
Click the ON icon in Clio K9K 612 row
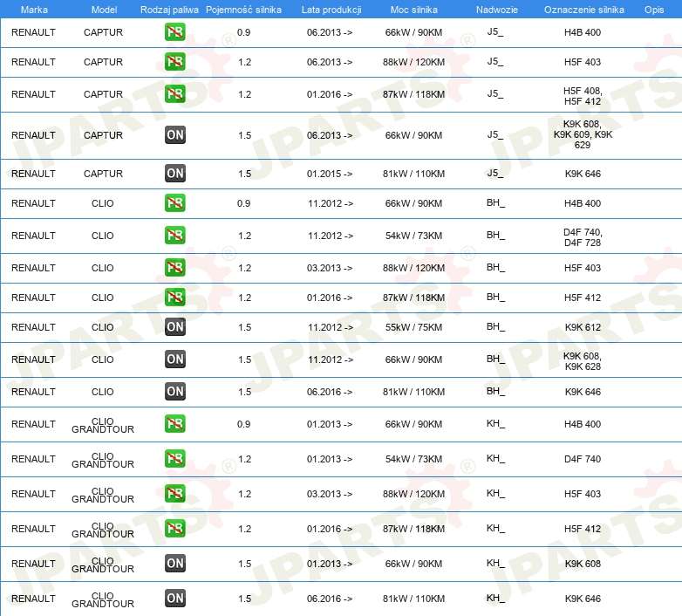174,326
